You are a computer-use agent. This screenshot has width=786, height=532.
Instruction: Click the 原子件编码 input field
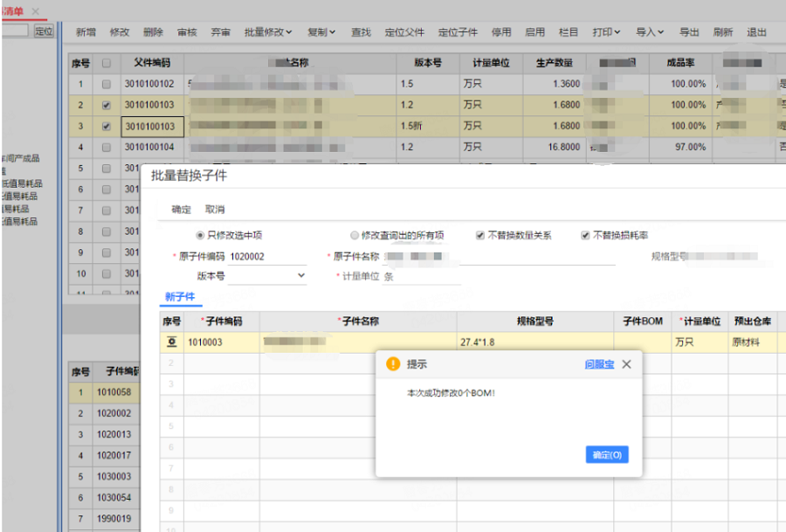tap(271, 257)
